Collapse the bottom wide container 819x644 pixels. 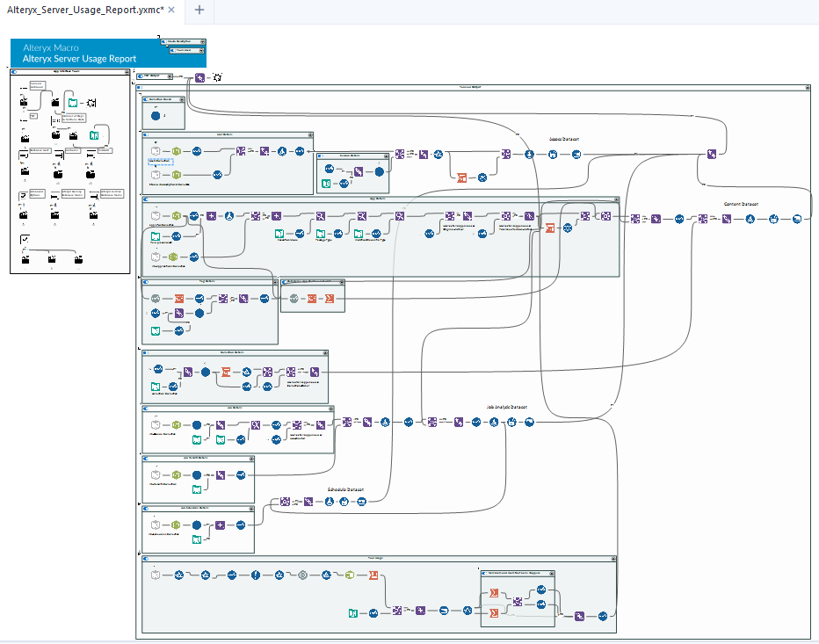[x=613, y=559]
